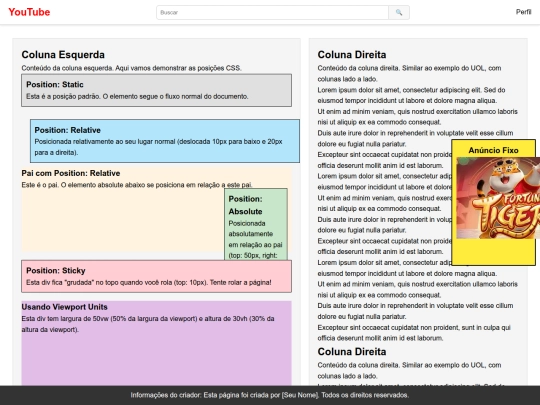540x405 pixels.
Task: Click the magnifying glass search button
Action: (x=399, y=12)
